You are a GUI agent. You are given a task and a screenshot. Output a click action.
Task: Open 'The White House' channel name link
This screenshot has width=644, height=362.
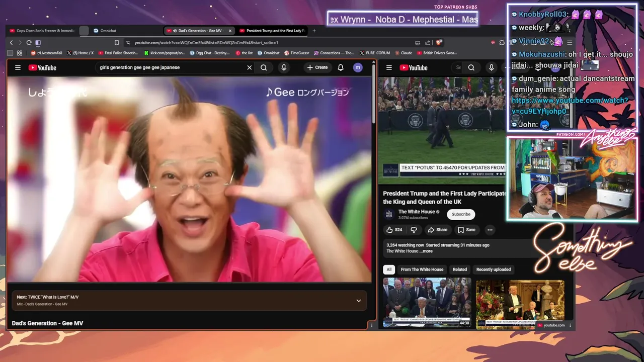[x=417, y=212]
